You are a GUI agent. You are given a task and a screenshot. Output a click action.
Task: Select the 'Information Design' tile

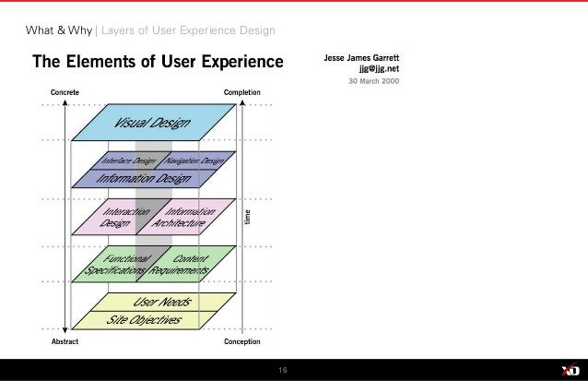145,178
